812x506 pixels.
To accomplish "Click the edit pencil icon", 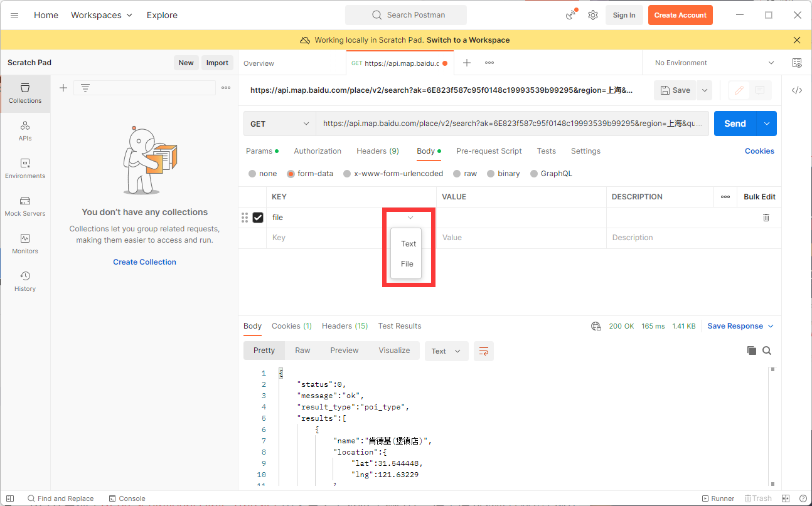I will pos(739,90).
